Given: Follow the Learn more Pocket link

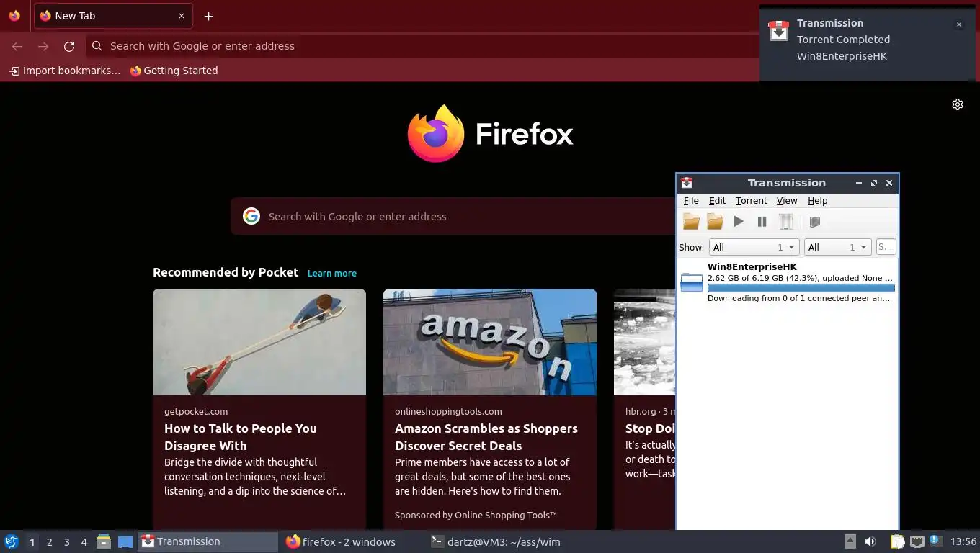Looking at the screenshot, I should pyautogui.click(x=332, y=273).
